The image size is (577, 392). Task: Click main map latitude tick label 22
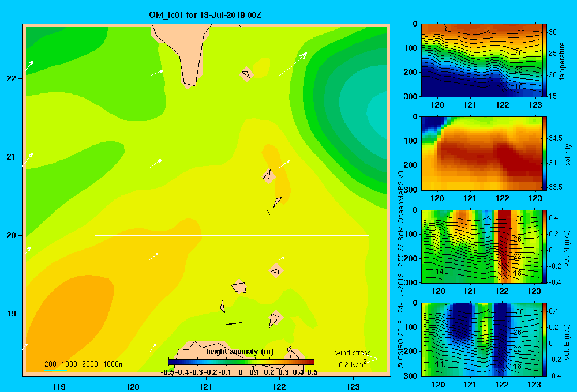tap(11, 78)
